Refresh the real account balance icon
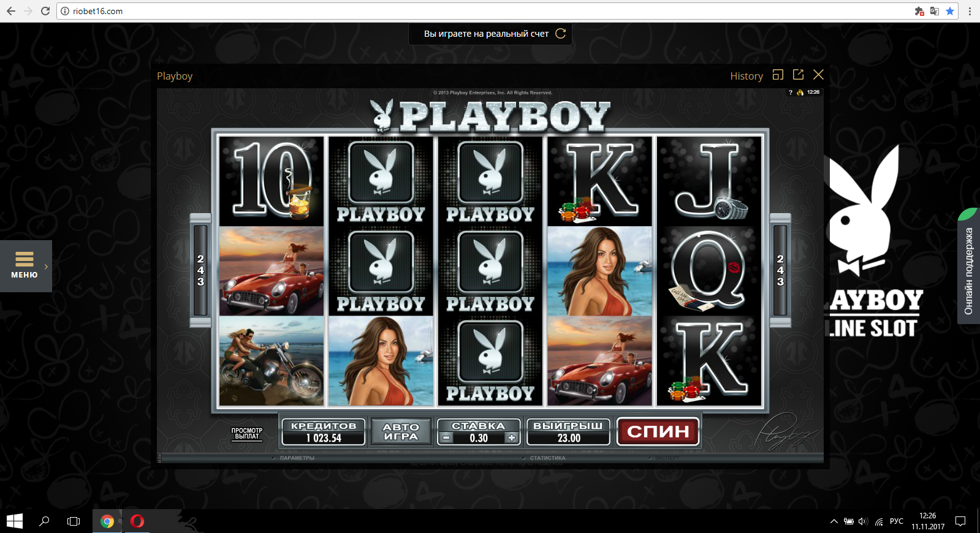Screen dimensions: 980x533 (x=560, y=34)
